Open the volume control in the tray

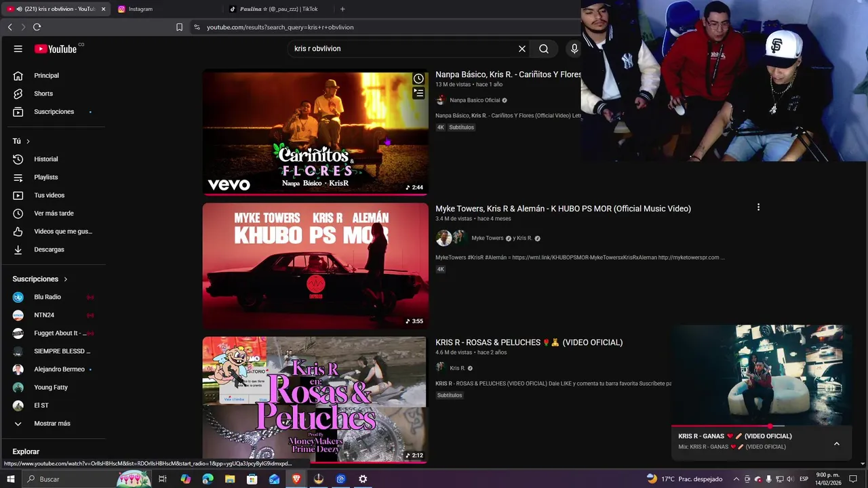click(x=790, y=479)
